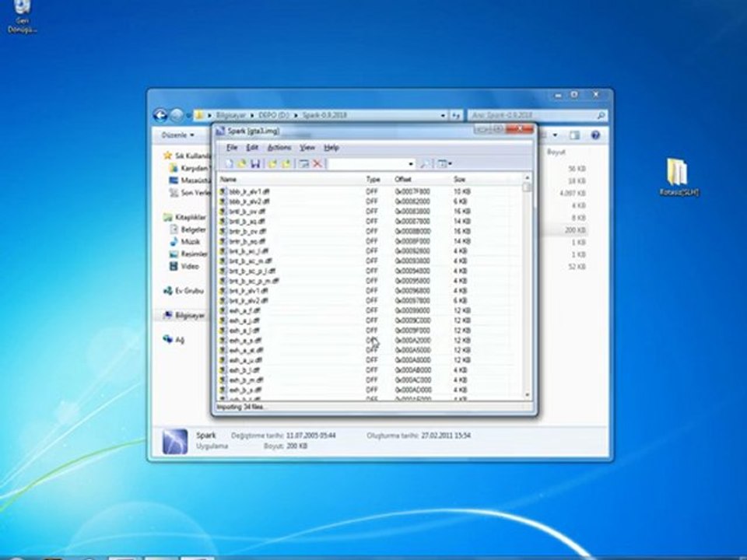
Task: Select the row with offset 0x0008B000
Action: pyautogui.click(x=369, y=232)
